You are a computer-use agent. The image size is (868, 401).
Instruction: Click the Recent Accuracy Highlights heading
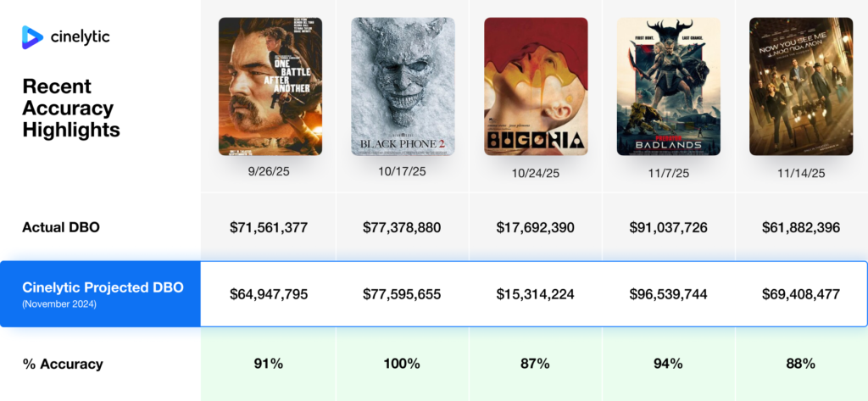pos(71,109)
